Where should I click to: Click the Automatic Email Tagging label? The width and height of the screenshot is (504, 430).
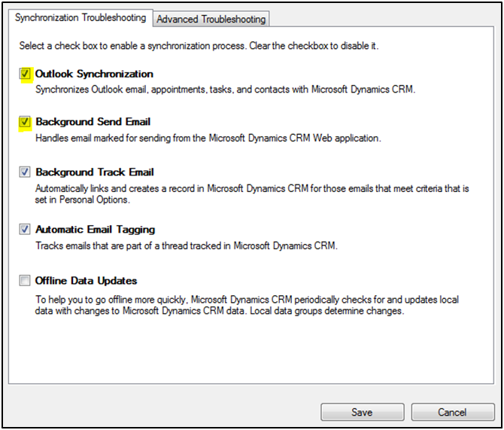click(x=96, y=229)
